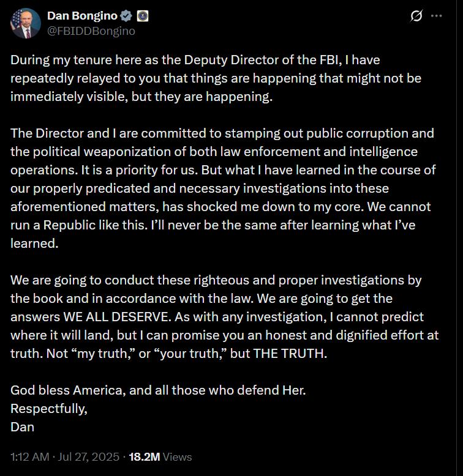Click the blue verified checkmark badge
463x476 pixels.
[126, 16]
